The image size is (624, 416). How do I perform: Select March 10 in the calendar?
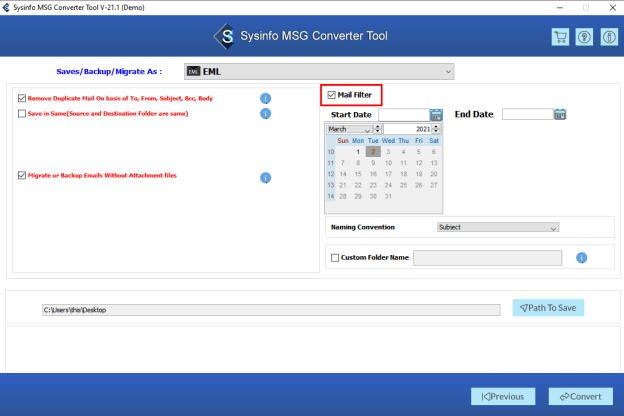(388, 163)
